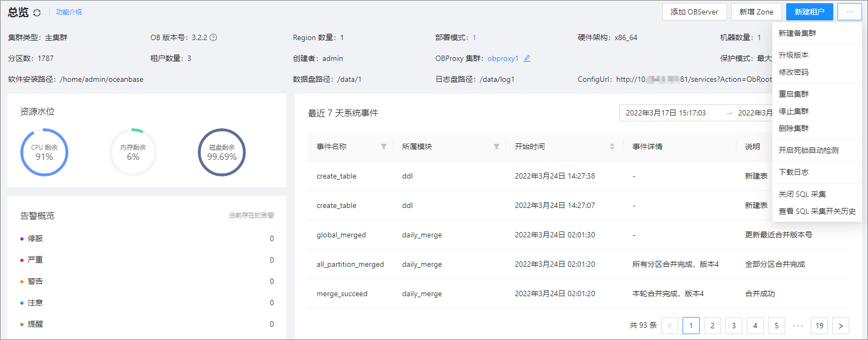Click the 严重 alarm row
Screen dimensions: 868x340
[x=147, y=260]
